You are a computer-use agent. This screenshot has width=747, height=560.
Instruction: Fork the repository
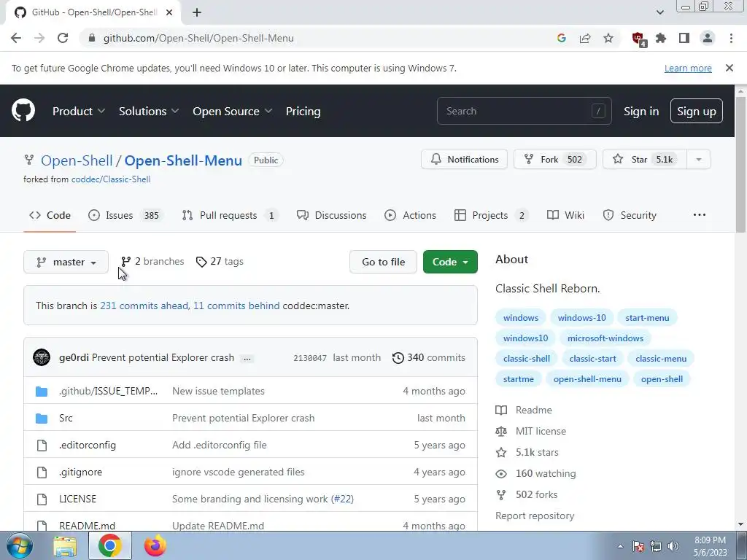555,160
